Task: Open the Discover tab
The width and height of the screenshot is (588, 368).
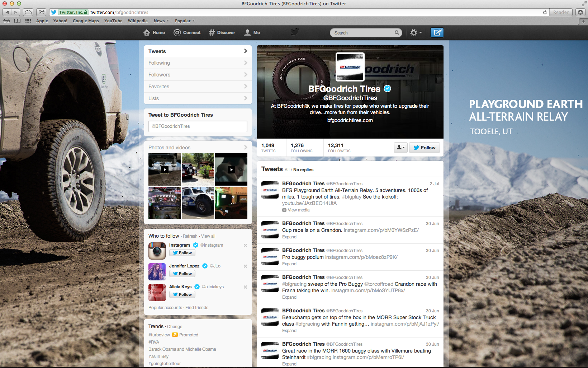Action: point(222,33)
